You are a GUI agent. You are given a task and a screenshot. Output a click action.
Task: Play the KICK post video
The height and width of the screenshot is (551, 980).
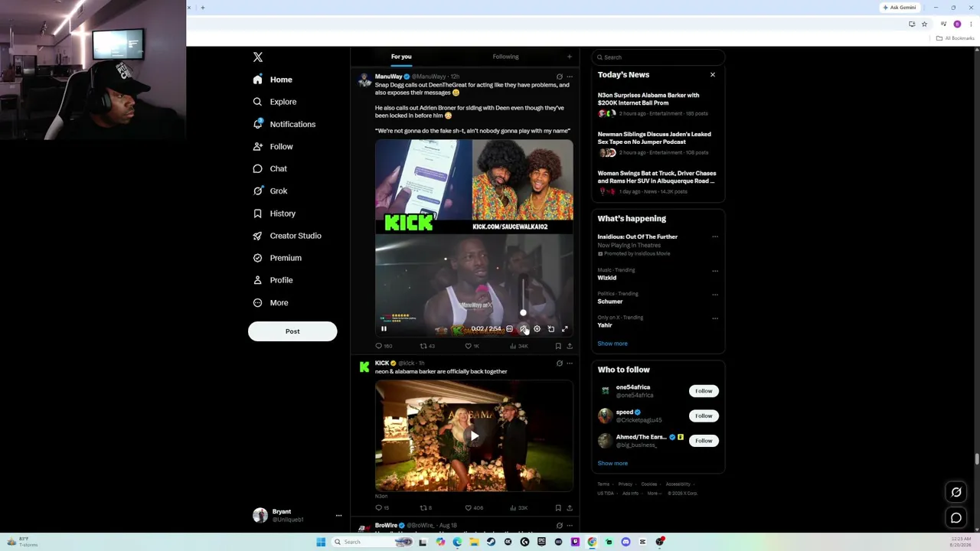474,436
